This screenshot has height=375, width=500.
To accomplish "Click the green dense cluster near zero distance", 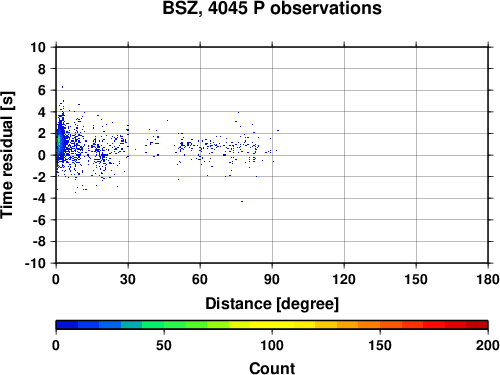I will (59, 142).
